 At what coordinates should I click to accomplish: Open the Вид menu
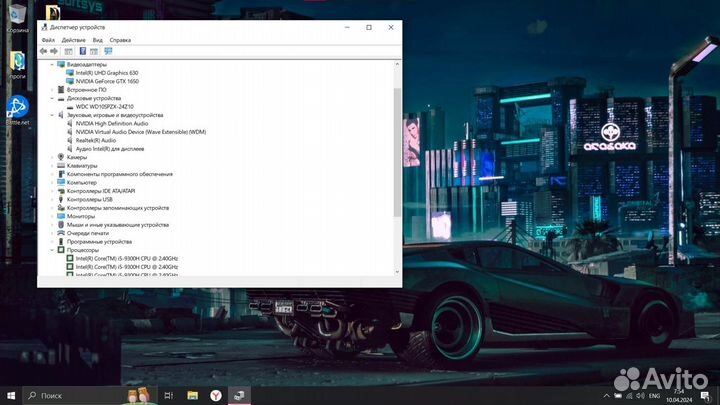pyautogui.click(x=97, y=40)
